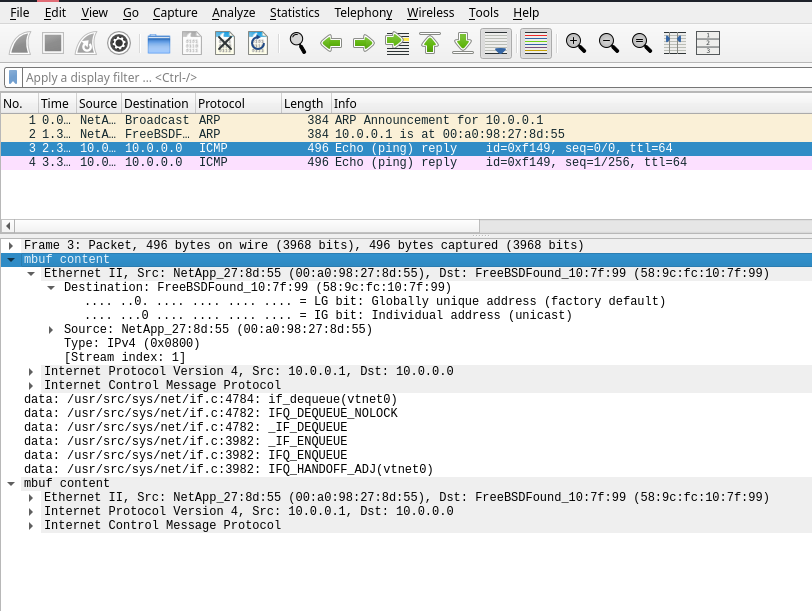Expand the Internet Control Message Protocol node
The height and width of the screenshot is (611, 812).
pyautogui.click(x=31, y=385)
